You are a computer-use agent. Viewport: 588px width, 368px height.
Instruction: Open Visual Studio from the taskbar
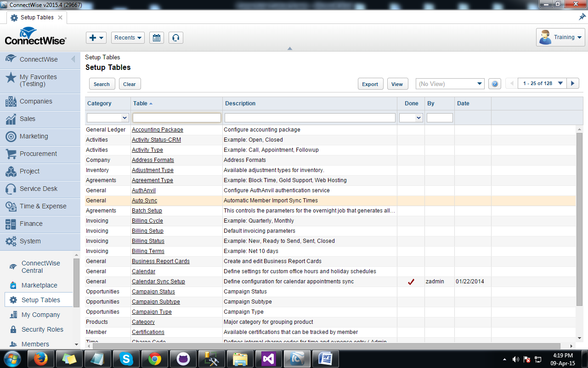[x=268, y=358]
